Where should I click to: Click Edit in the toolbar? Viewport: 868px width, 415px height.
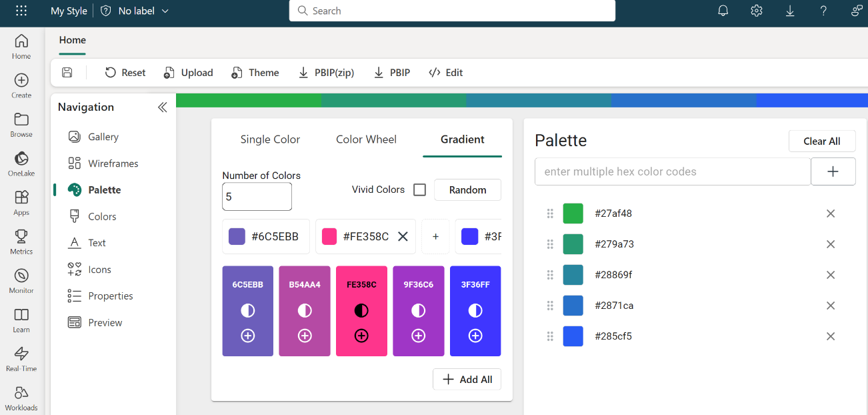tap(446, 73)
